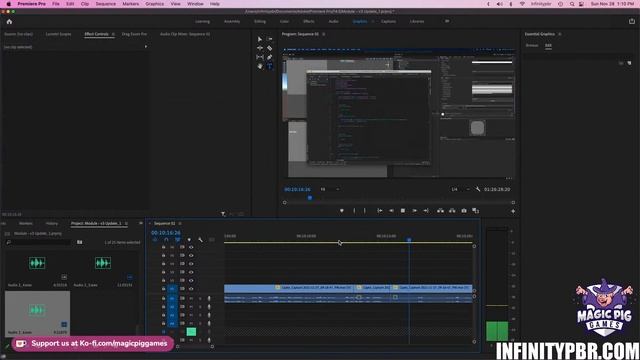This screenshot has width=640, height=360.
Task: Step forward one frame
Action: point(414,211)
